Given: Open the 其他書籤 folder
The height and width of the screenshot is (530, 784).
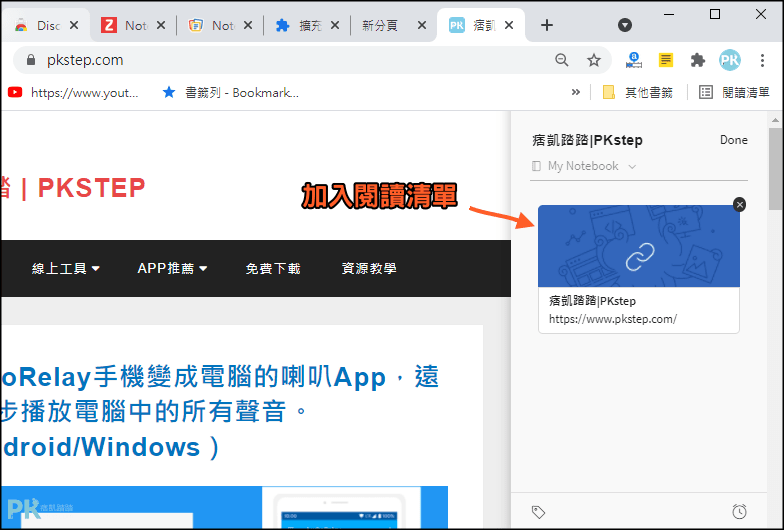Looking at the screenshot, I should pyautogui.click(x=638, y=92).
